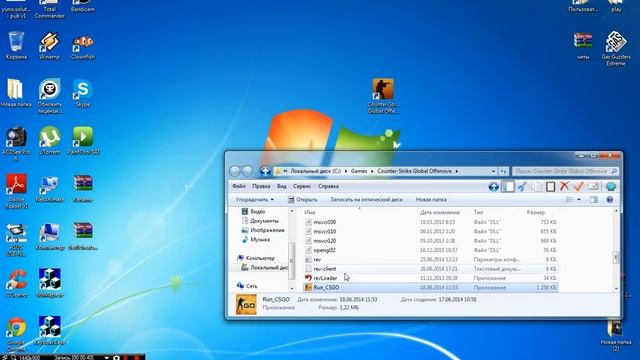The width and height of the screenshot is (640, 360).
Task: Sort by the Дата изменения column header
Action: point(440,212)
